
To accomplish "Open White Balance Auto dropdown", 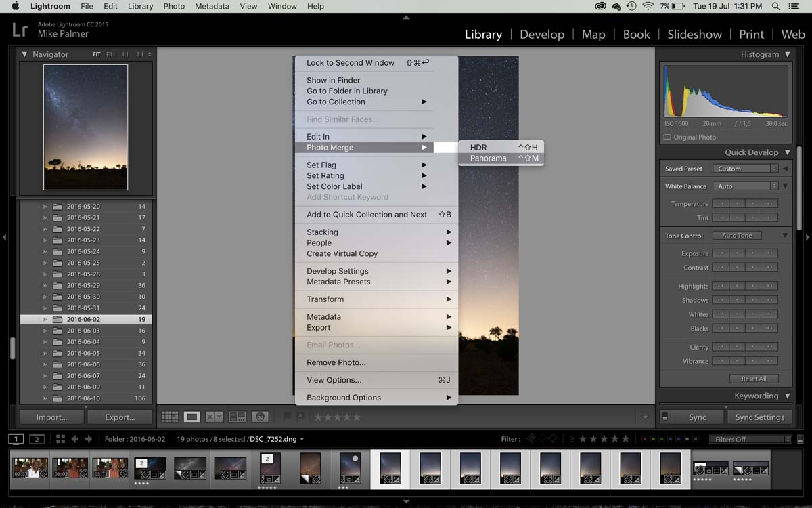I will tap(746, 186).
